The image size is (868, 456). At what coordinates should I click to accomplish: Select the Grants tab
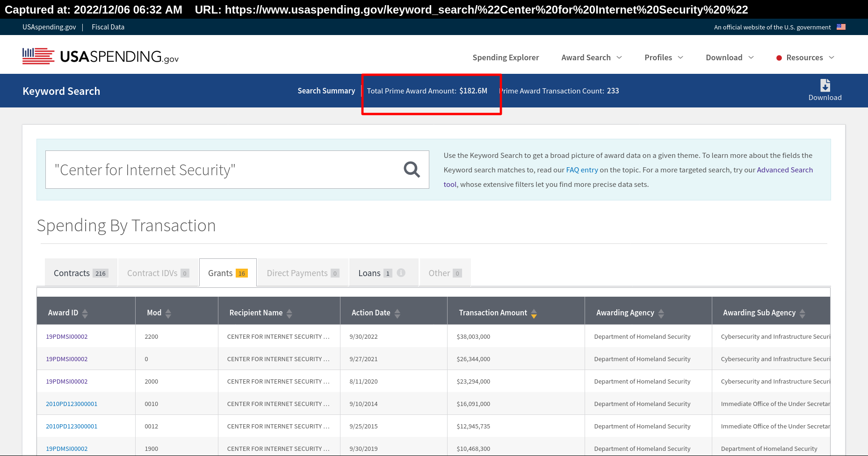pos(228,273)
